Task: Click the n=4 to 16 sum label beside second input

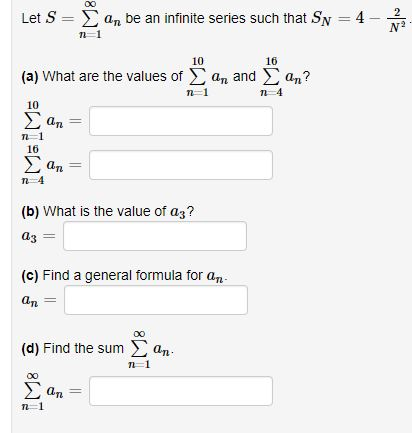Action: pyautogui.click(x=51, y=165)
